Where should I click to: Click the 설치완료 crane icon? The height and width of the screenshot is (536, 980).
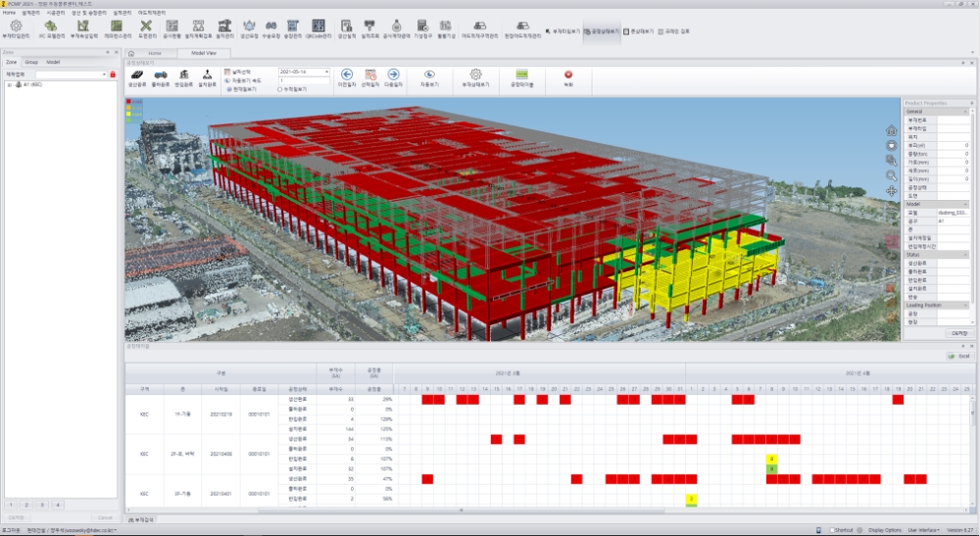click(x=207, y=76)
